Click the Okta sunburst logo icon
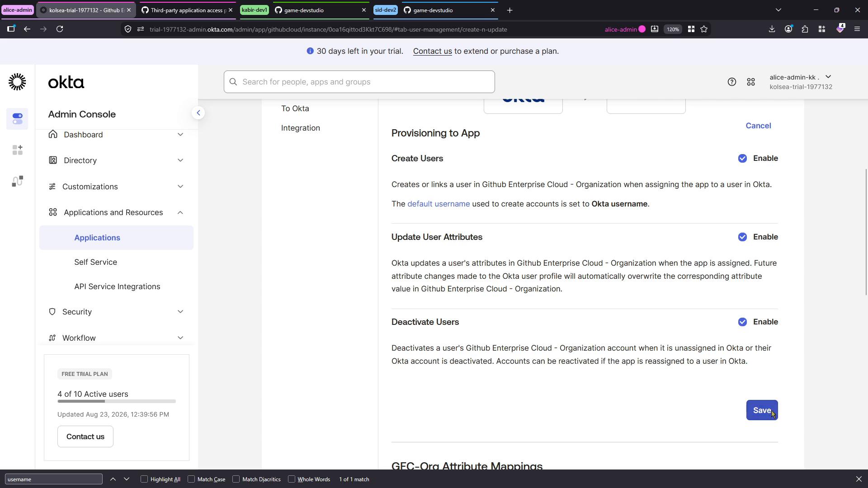The height and width of the screenshot is (488, 868). [x=17, y=82]
